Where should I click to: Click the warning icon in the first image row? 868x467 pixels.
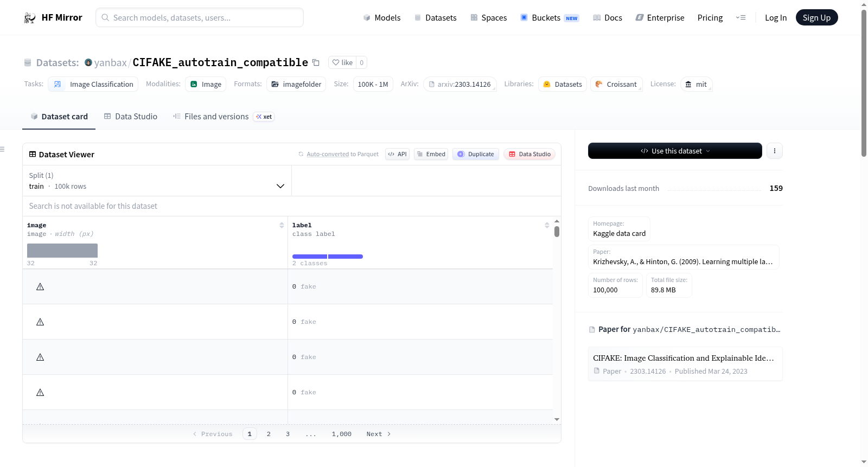[x=40, y=286]
